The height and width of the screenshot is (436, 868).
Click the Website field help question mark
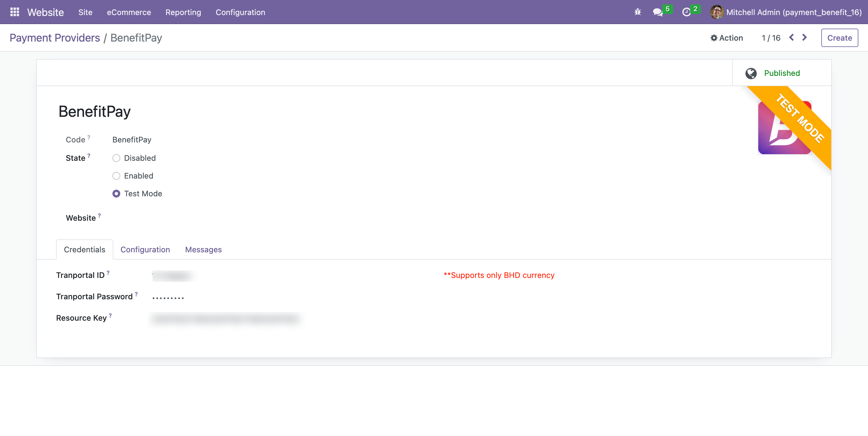coord(99,216)
